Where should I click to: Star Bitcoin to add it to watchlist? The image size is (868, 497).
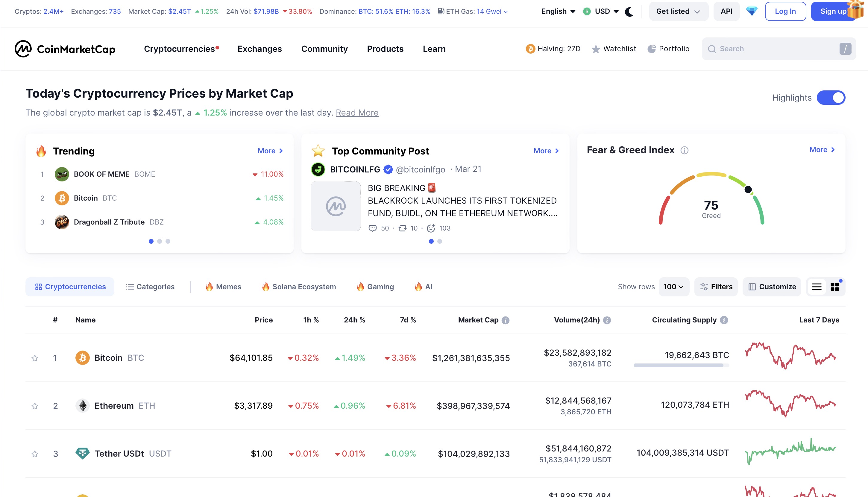(34, 358)
